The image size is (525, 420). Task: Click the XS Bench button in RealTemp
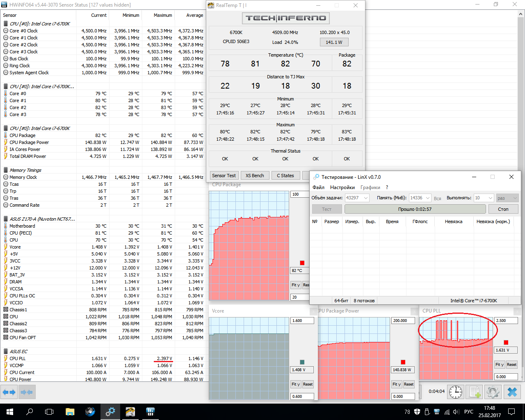pos(255,176)
